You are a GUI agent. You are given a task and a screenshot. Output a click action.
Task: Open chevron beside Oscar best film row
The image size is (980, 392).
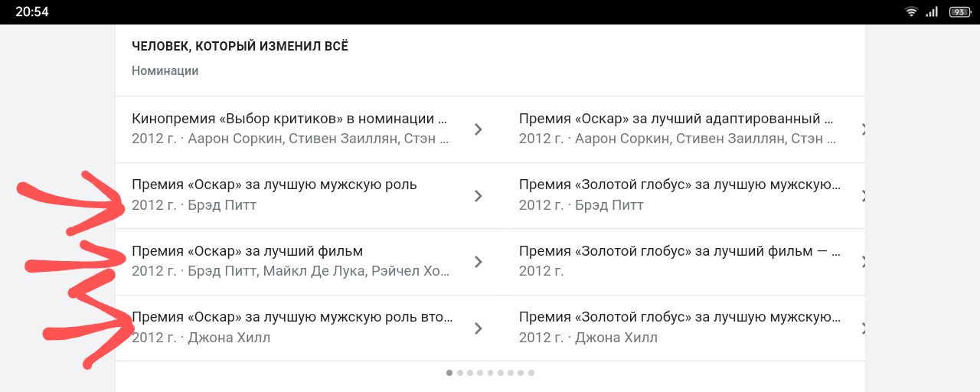tap(479, 262)
